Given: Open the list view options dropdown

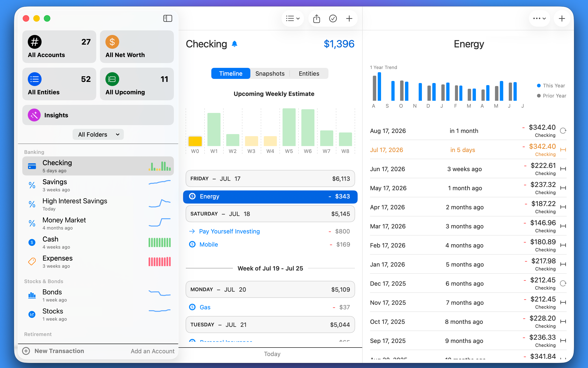Looking at the screenshot, I should pos(293,18).
